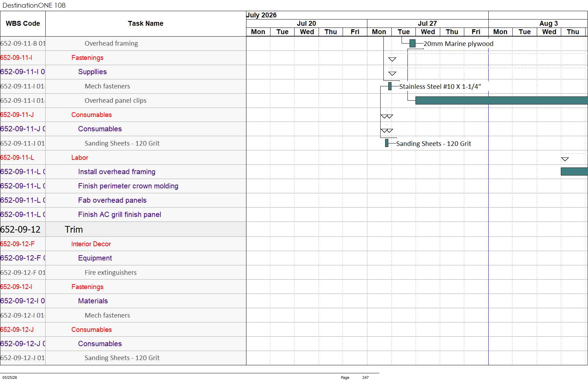Viewport: 588px width, 382px height.
Task: Click WBS code 652-09-12-F
Action: tap(17, 244)
